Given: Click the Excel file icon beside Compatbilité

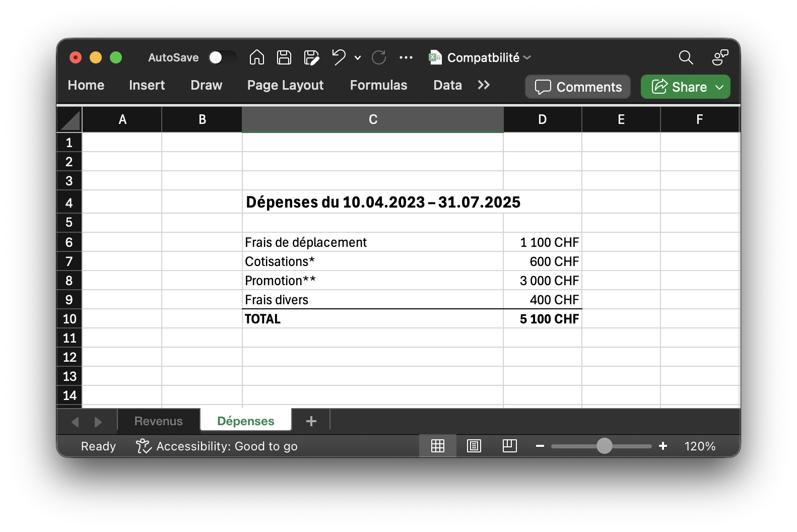Looking at the screenshot, I should pyautogui.click(x=435, y=57).
